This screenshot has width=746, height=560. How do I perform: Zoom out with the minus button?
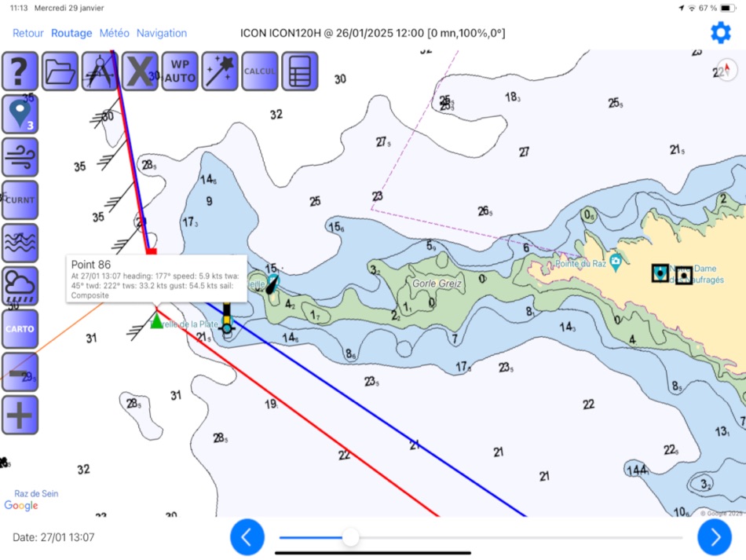coord(20,372)
